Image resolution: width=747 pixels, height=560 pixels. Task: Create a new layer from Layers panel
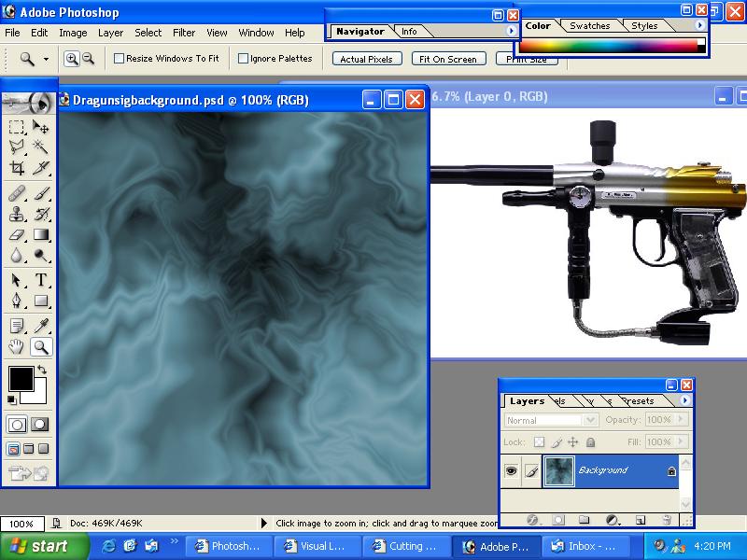(641, 519)
